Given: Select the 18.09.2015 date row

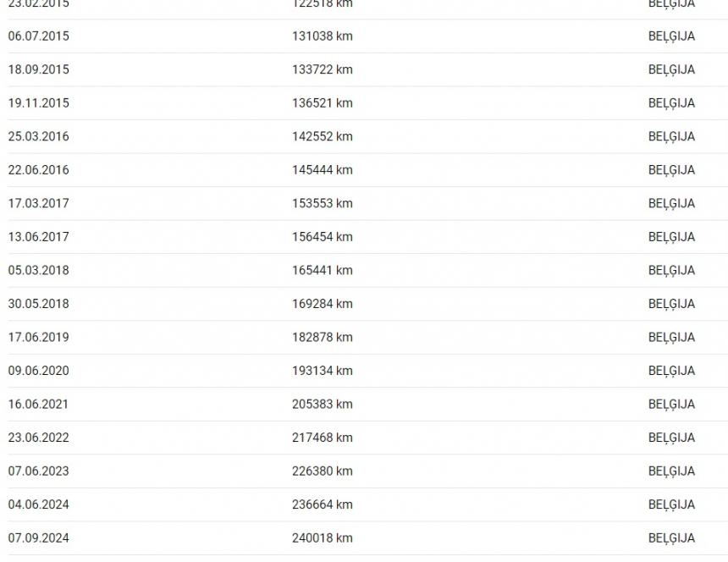Looking at the screenshot, I should click(39, 69).
